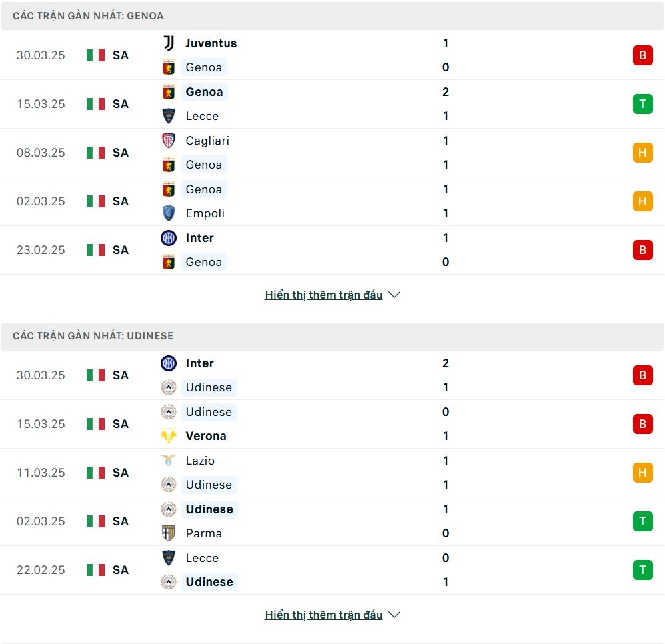This screenshot has width=665, height=644.
Task: Select the Udinese vs Parma match row
Action: (x=332, y=521)
